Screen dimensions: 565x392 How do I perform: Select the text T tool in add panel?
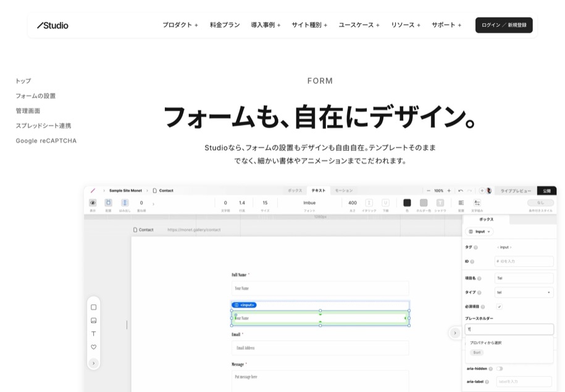[94, 333]
